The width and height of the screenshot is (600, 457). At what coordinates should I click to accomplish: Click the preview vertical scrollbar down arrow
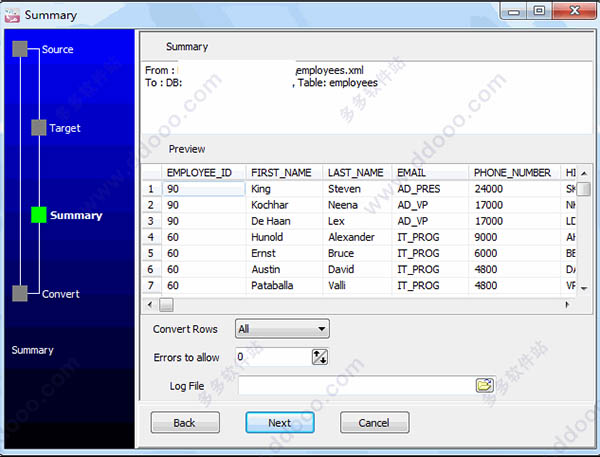pos(584,288)
